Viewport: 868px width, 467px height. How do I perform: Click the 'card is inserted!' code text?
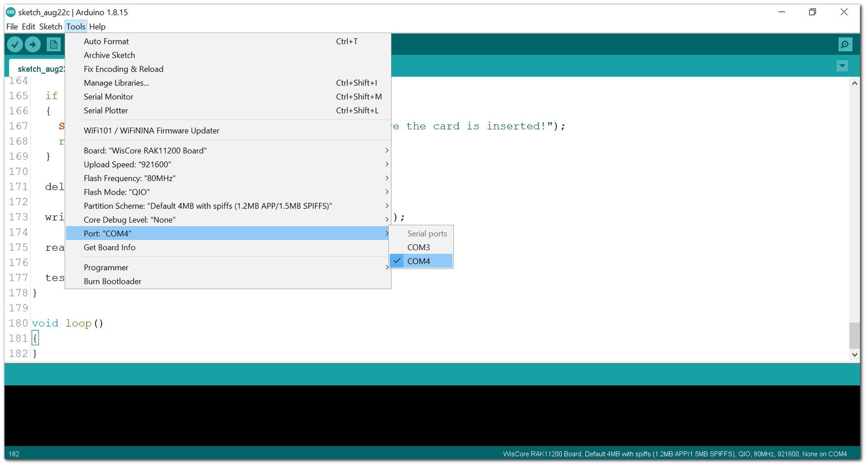pos(490,126)
